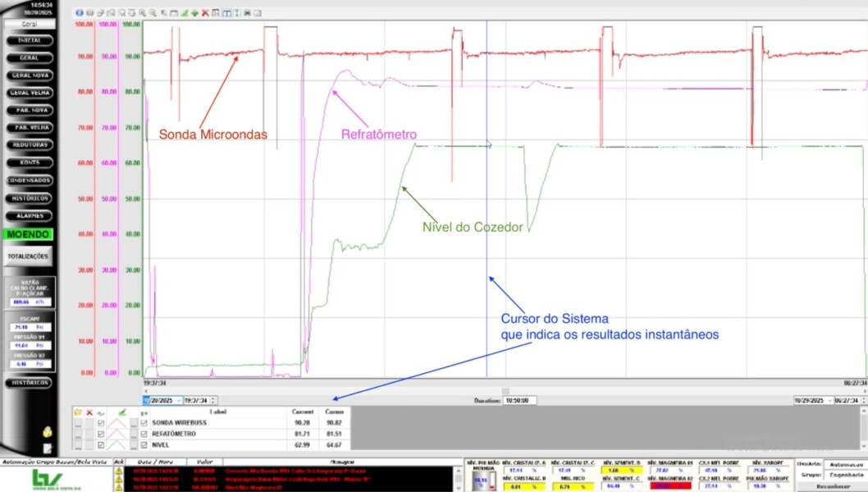Click the green MOENDO status button
The image size is (868, 492).
[x=30, y=235]
